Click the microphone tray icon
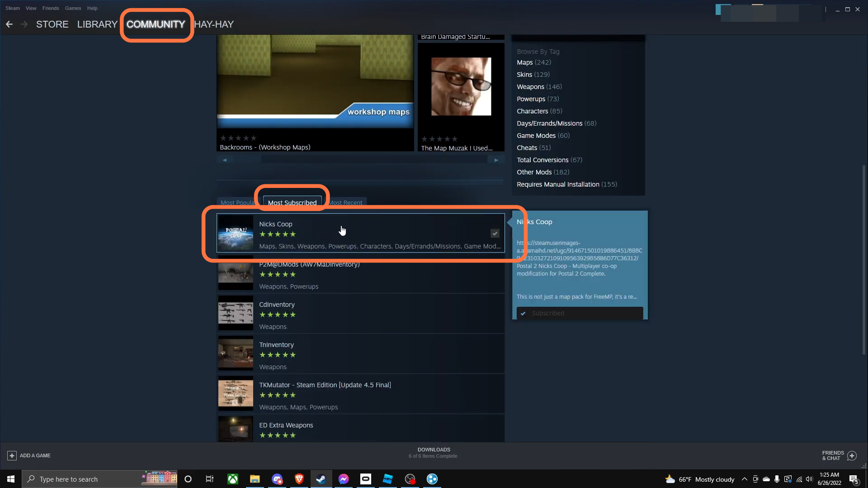 pos(777,479)
